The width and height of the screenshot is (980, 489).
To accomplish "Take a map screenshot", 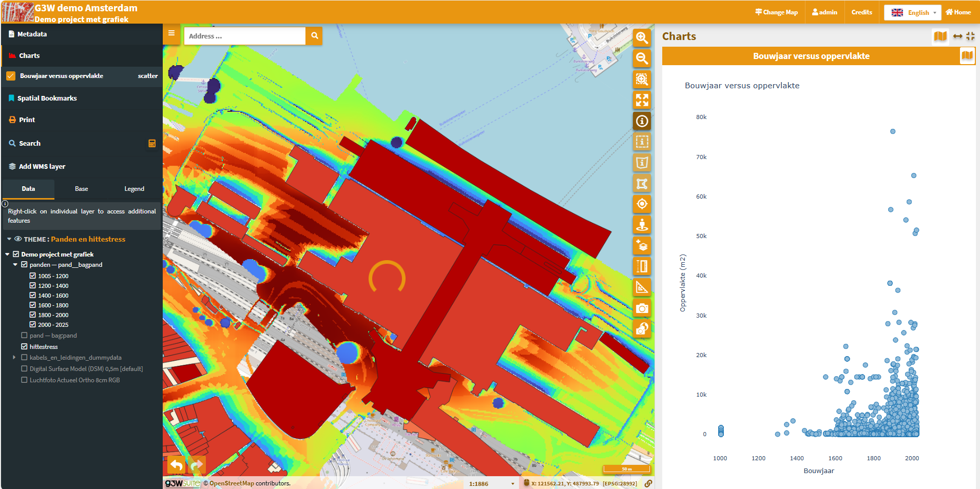I will point(642,308).
